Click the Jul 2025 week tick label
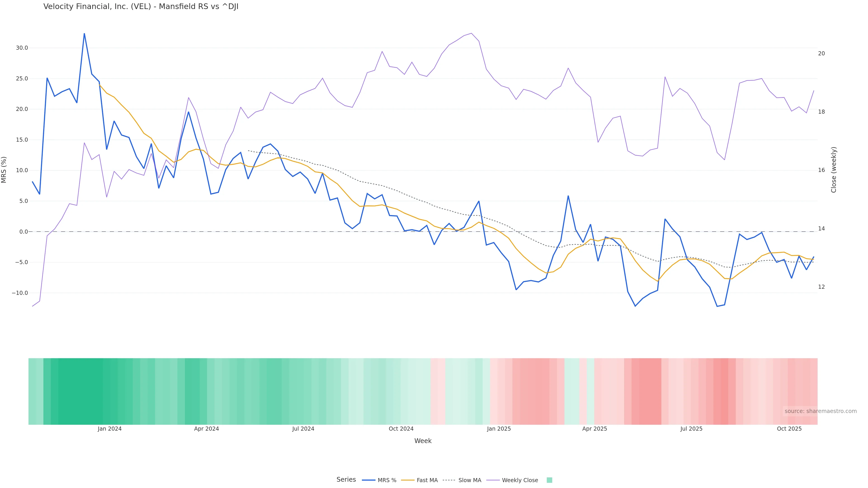868x488 pixels. pos(691,429)
